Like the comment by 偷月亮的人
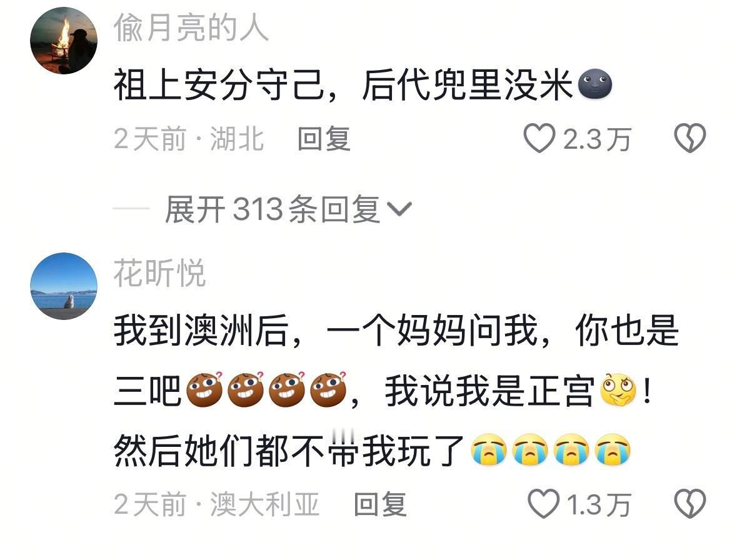Viewport: 737px width, 560px height. click(539, 139)
